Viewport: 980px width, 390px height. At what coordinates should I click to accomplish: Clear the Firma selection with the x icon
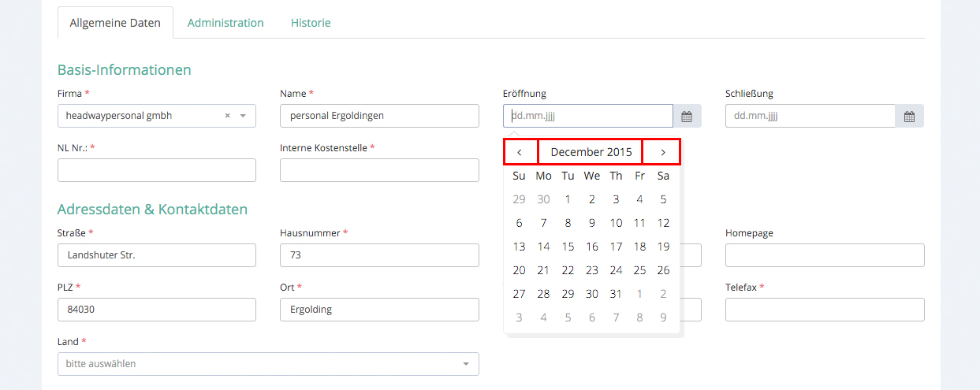pos(227,116)
